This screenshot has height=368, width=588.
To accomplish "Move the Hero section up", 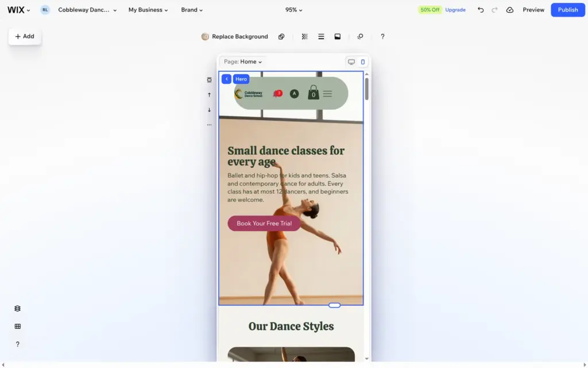I will pos(209,95).
